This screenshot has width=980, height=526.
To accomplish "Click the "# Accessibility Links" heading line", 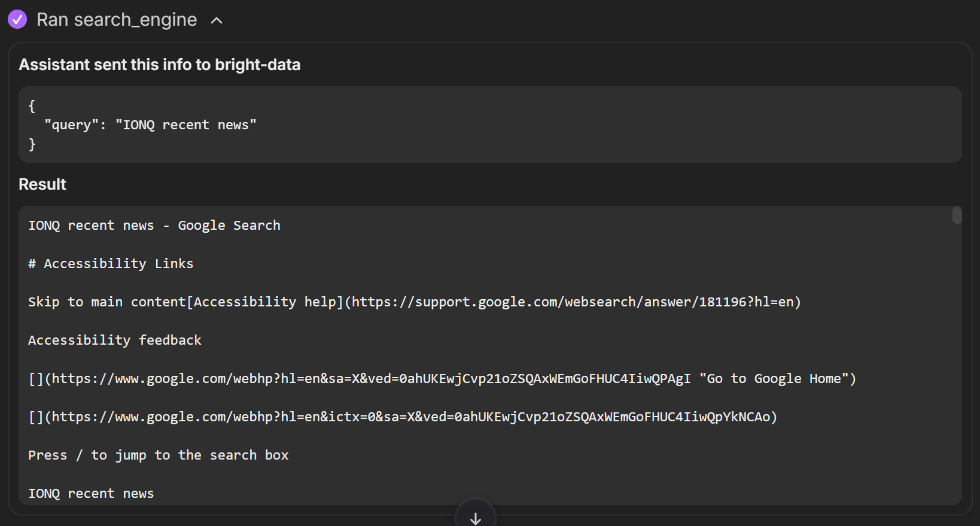I will click(111, 264).
